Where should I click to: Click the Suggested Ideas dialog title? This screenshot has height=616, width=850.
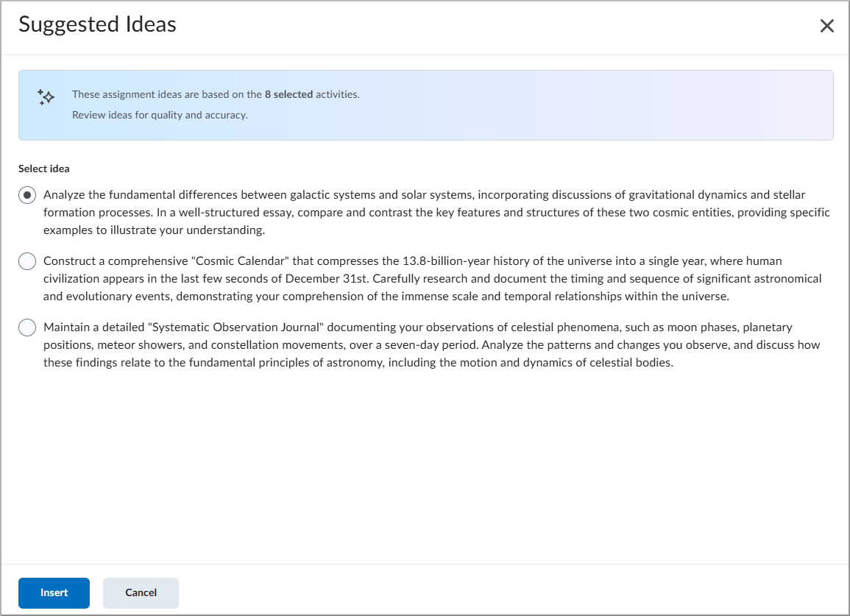pos(96,24)
